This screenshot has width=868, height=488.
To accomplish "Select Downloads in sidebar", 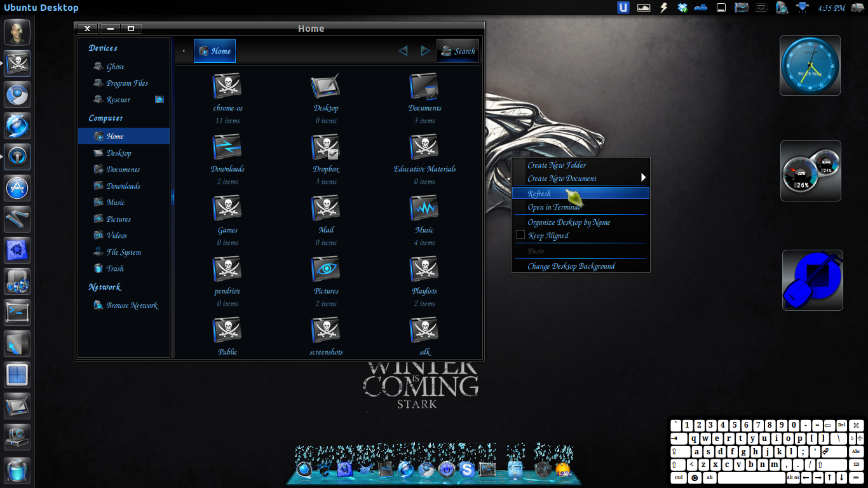I will (124, 186).
